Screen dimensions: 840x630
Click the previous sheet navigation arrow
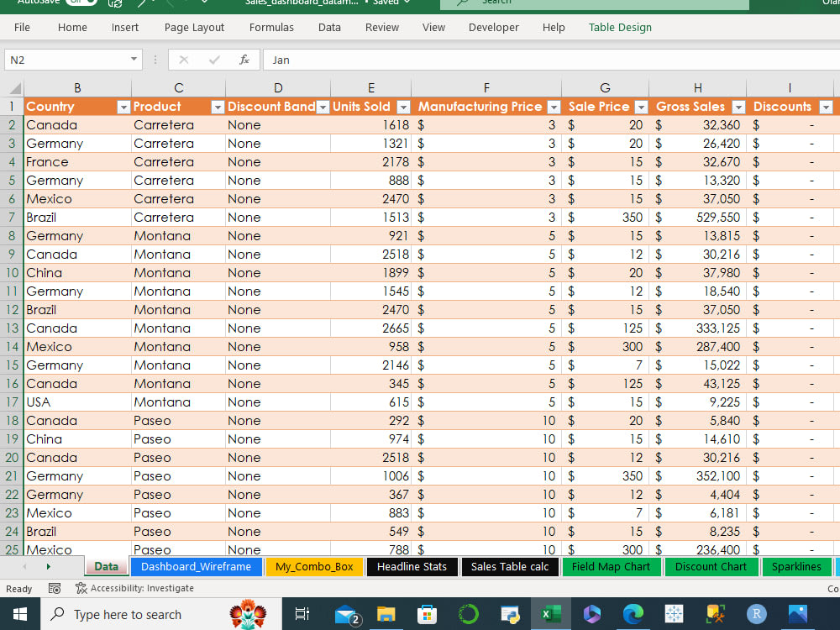pyautogui.click(x=24, y=567)
